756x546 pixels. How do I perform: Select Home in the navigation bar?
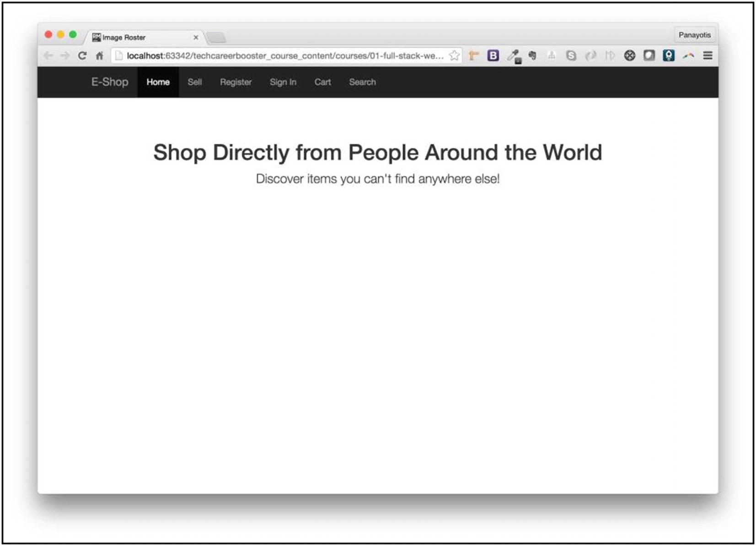(158, 82)
